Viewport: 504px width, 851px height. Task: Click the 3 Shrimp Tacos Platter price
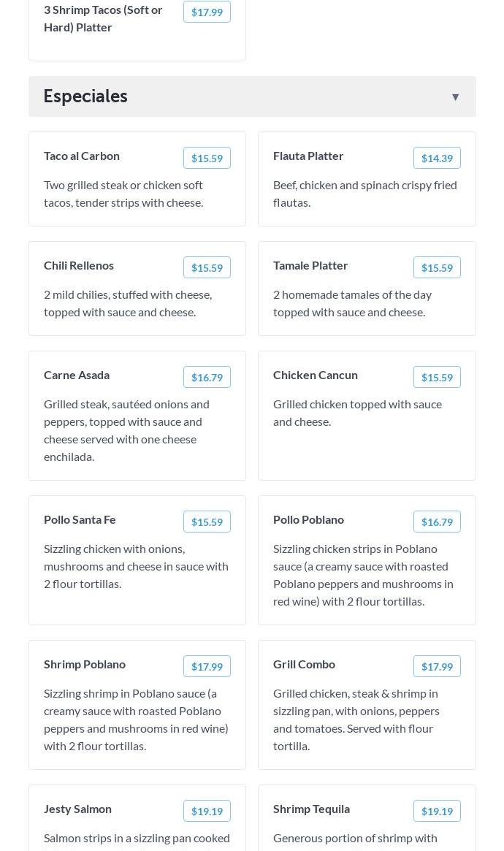(x=207, y=12)
